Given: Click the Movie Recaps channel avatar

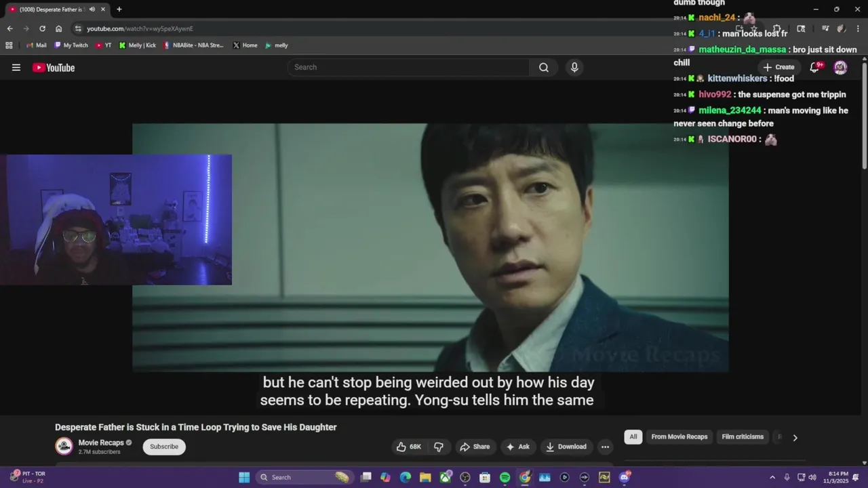Looking at the screenshot, I should tap(64, 446).
